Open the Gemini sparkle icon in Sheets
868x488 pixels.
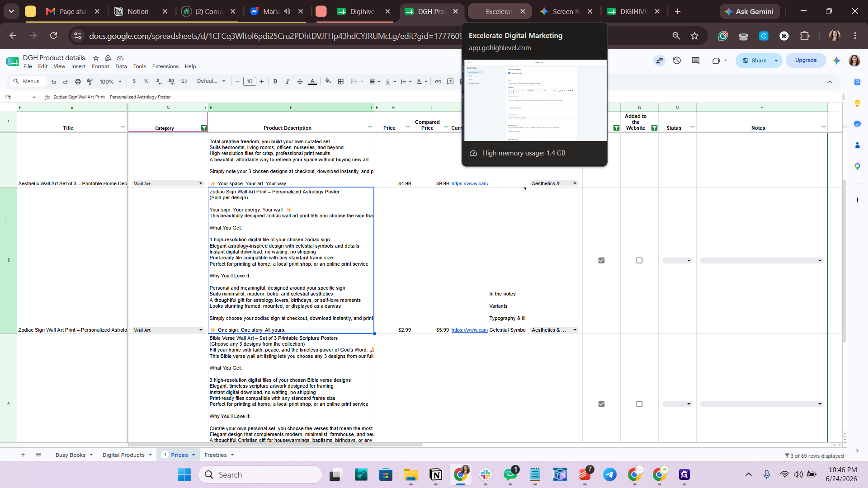point(836,60)
